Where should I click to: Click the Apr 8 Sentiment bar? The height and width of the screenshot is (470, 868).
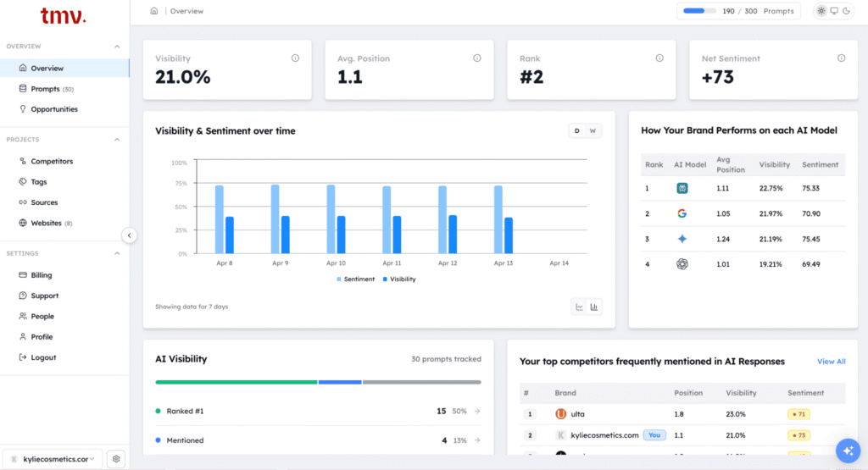click(220, 219)
